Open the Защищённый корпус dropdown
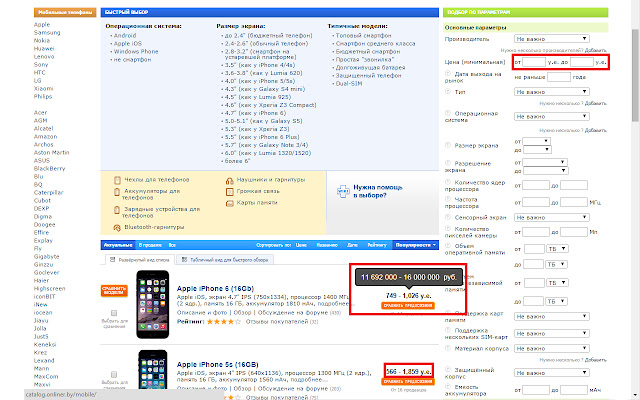 (551, 373)
